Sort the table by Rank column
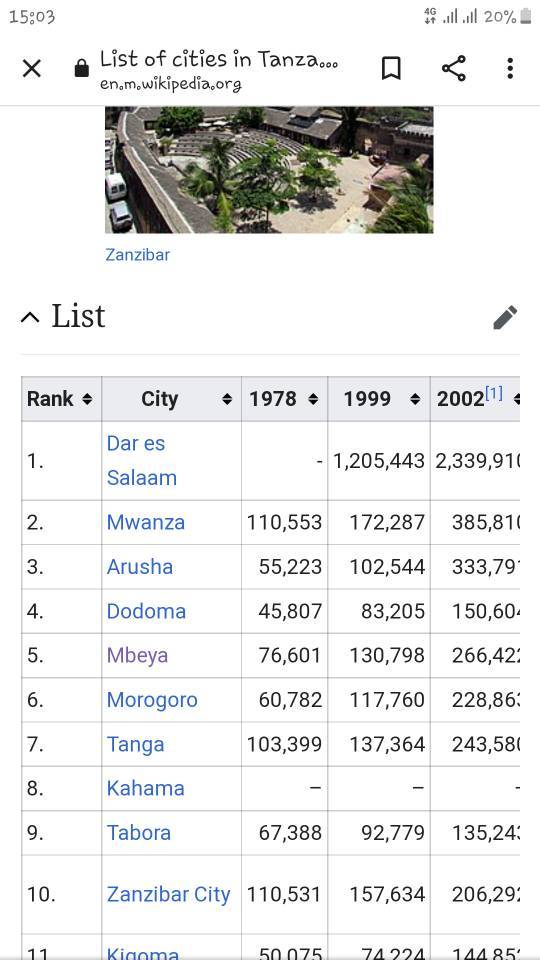 [61, 399]
